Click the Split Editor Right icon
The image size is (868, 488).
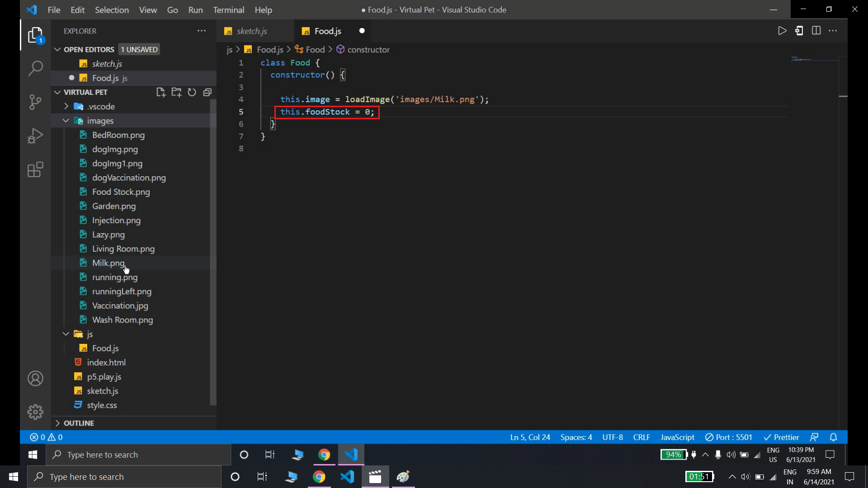(816, 31)
